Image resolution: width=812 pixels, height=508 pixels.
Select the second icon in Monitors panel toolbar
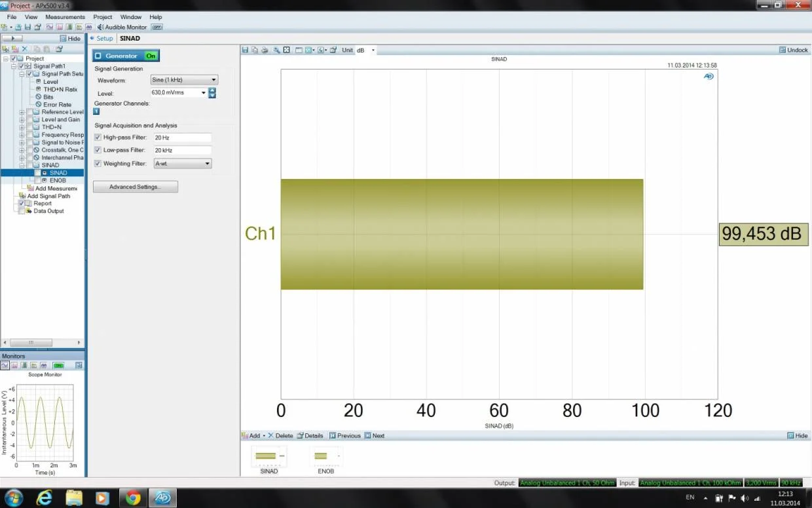coord(14,365)
